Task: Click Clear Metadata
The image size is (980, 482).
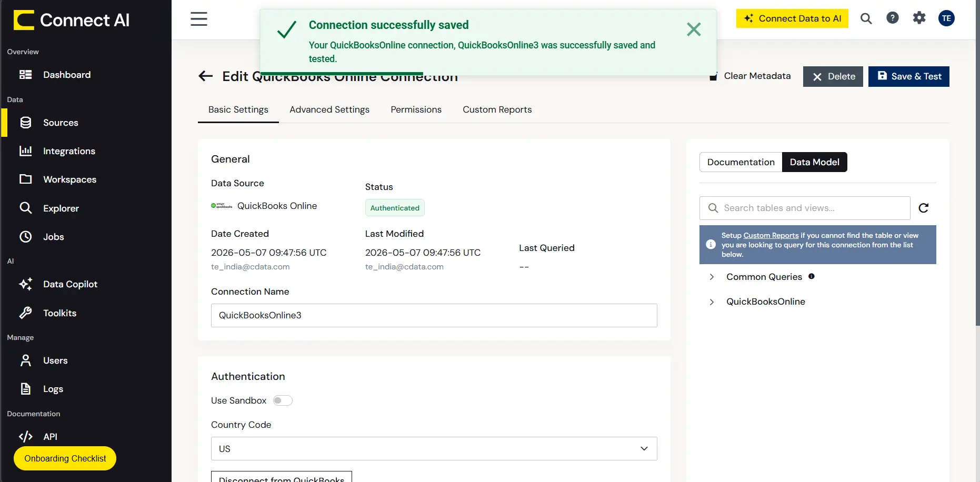Action: tap(750, 76)
